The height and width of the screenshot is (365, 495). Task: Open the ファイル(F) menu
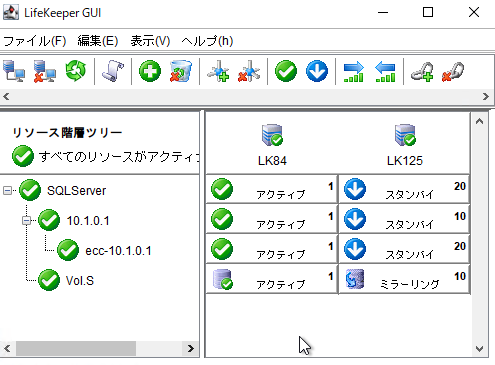click(x=35, y=41)
